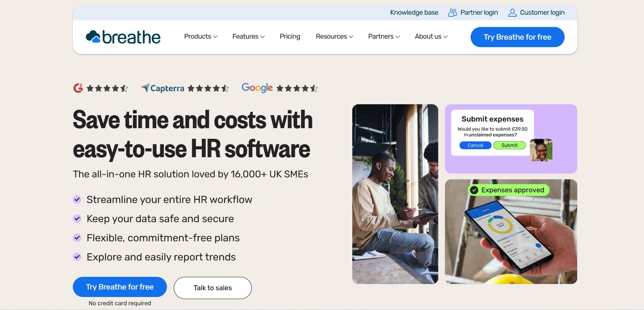This screenshot has height=310, width=644.
Task: Expand the Products dropdown menu
Action: pos(200,37)
